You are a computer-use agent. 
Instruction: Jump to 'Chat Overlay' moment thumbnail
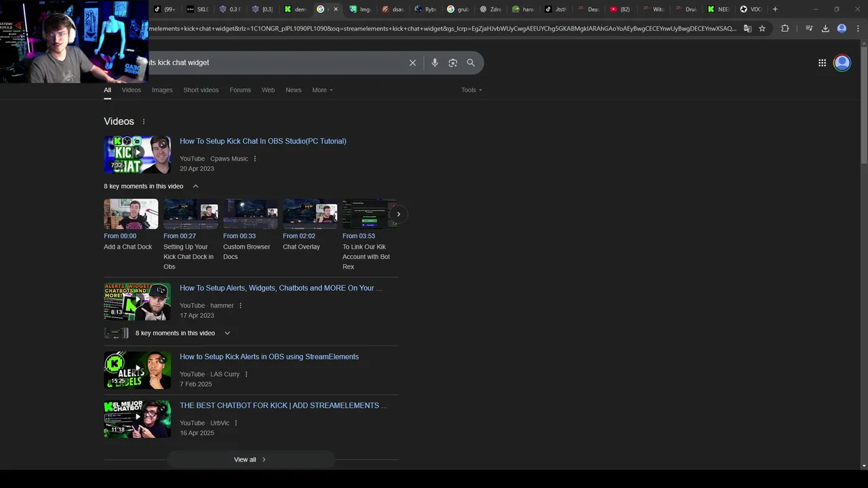point(310,214)
